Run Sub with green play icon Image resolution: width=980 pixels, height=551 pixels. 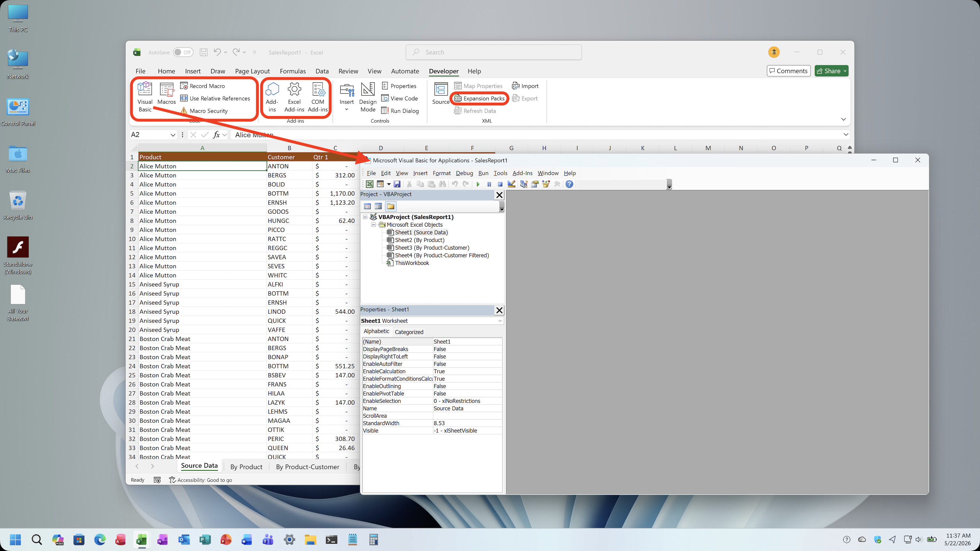tap(478, 184)
